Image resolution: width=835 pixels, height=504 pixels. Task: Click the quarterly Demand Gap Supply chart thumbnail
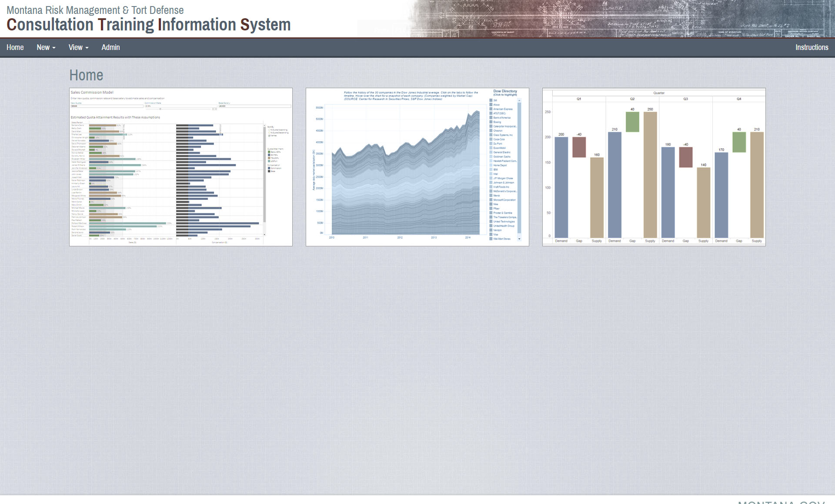pyautogui.click(x=654, y=167)
